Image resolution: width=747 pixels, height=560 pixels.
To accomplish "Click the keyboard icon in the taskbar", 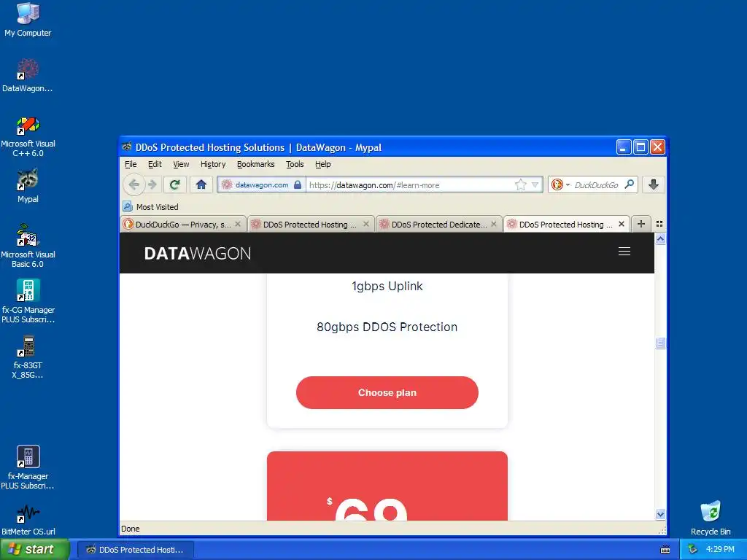I will pyautogui.click(x=665, y=550).
